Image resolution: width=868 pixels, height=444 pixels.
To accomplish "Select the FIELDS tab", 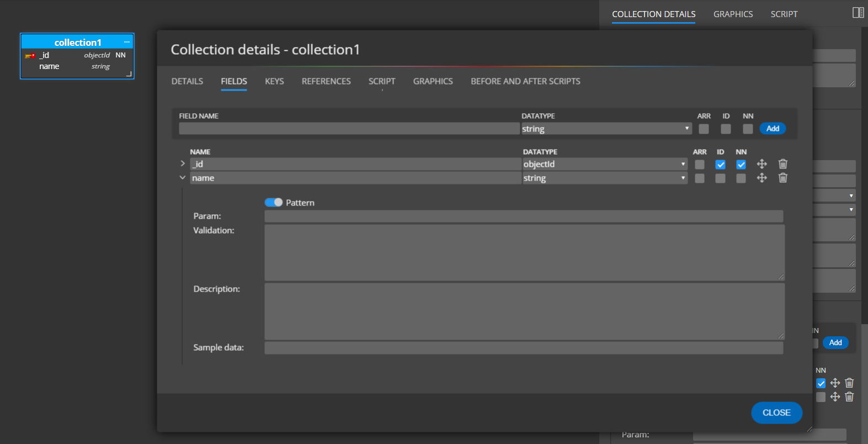I will tap(234, 81).
